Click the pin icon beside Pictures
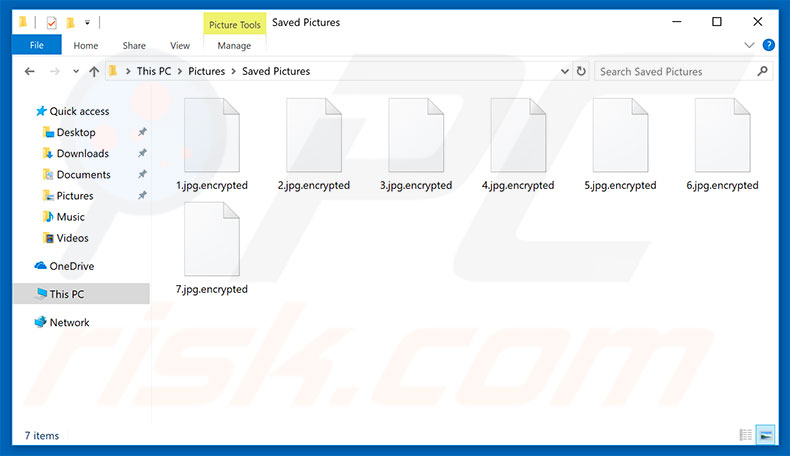 pyautogui.click(x=143, y=196)
